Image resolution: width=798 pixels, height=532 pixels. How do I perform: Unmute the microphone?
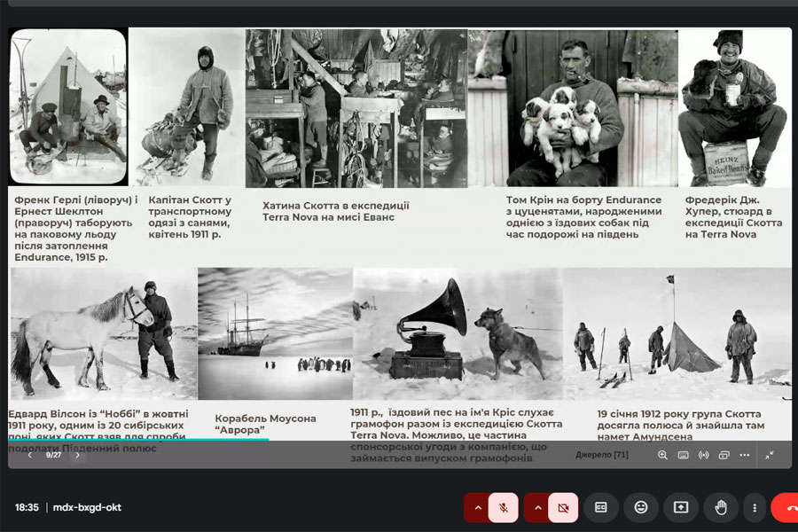coord(503,507)
